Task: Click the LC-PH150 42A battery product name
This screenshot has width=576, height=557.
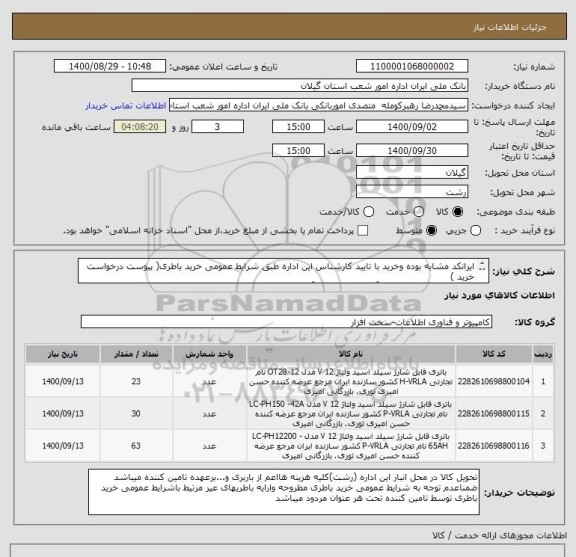Action: 351,414
